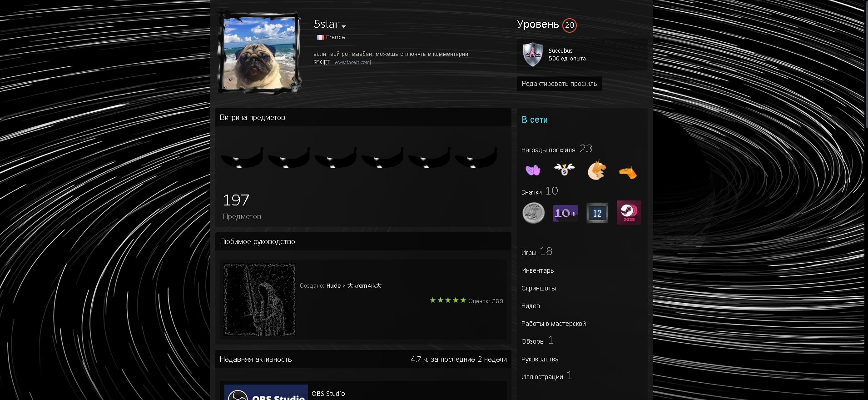The image size is (868, 400).
Task: Click 4,7 ч. за последние 2 недели text
Action: point(459,359)
